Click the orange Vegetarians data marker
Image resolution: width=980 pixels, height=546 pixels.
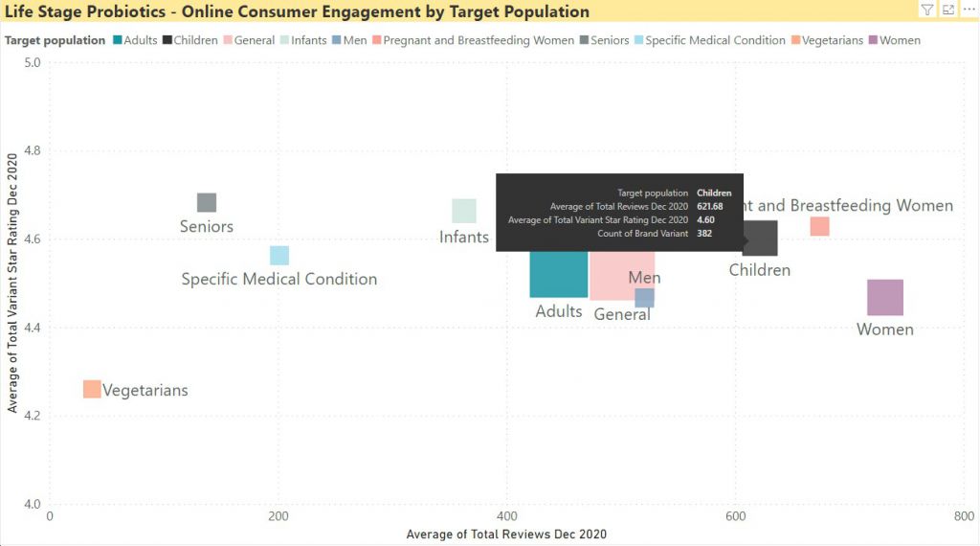point(92,389)
